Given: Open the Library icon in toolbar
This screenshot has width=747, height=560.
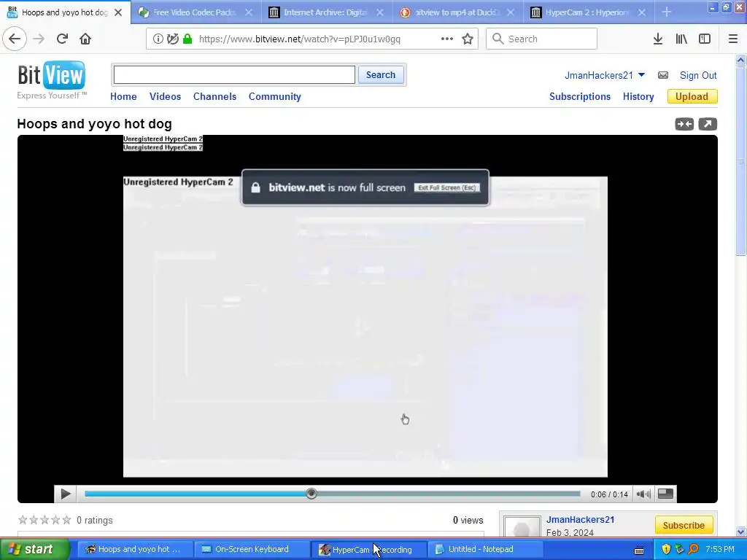Looking at the screenshot, I should pos(681,39).
